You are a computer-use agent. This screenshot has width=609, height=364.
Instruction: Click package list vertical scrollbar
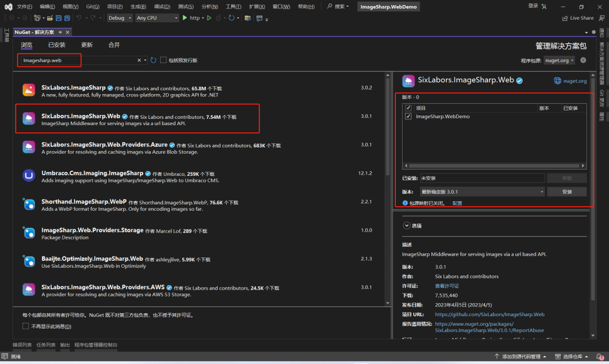[x=387, y=126]
